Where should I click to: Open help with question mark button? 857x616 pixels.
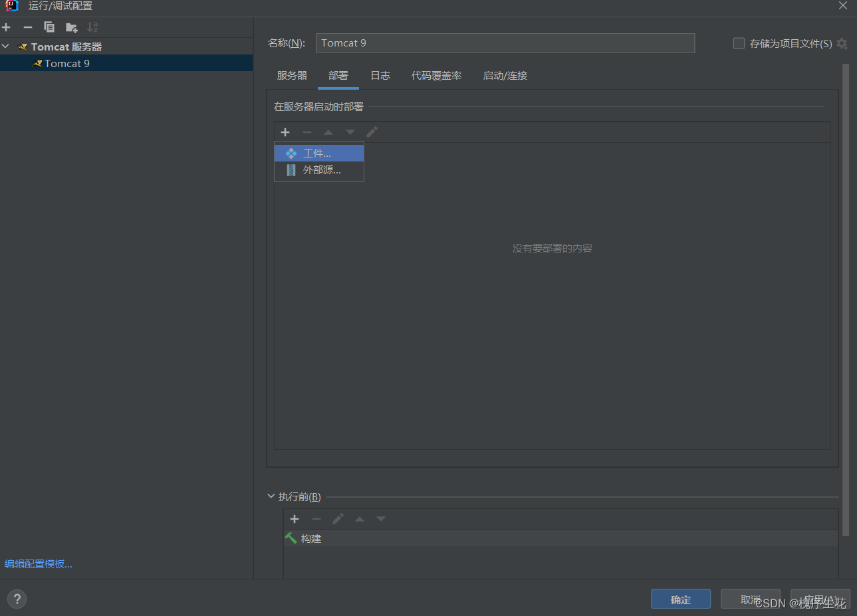(17, 599)
